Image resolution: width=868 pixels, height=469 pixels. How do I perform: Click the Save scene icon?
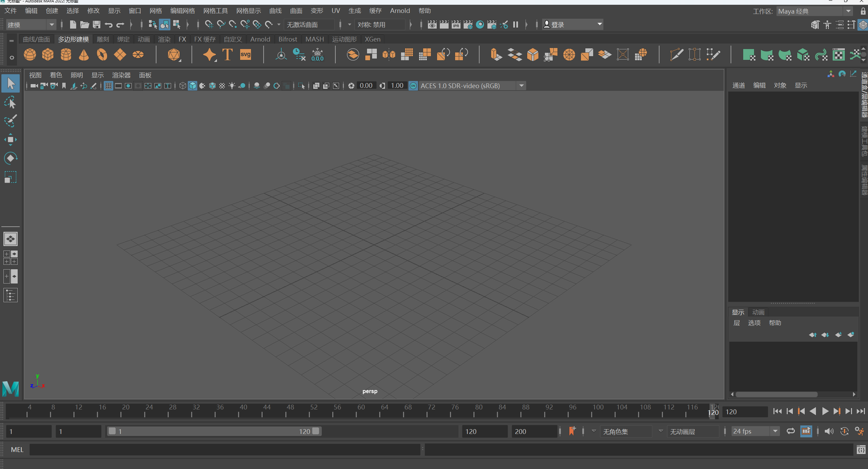[x=97, y=25]
